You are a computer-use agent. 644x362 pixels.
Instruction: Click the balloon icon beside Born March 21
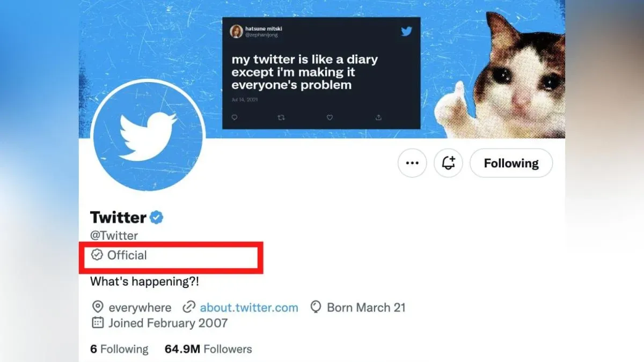click(x=316, y=307)
